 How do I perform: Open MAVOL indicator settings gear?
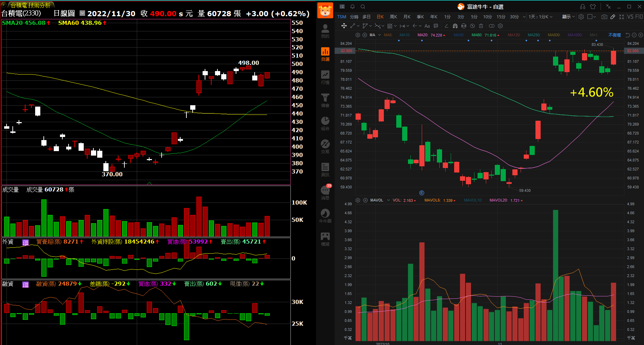(358, 200)
